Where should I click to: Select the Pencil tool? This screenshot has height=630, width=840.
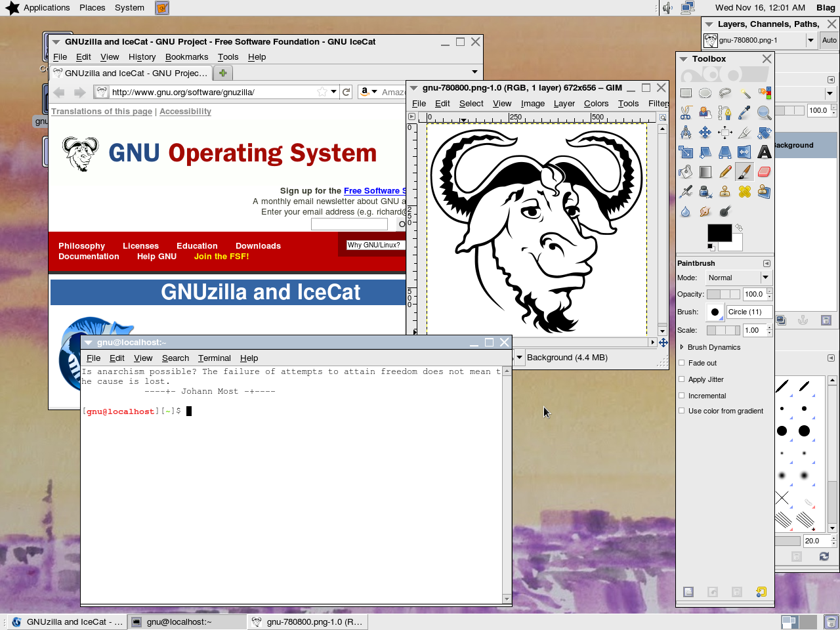(724, 172)
